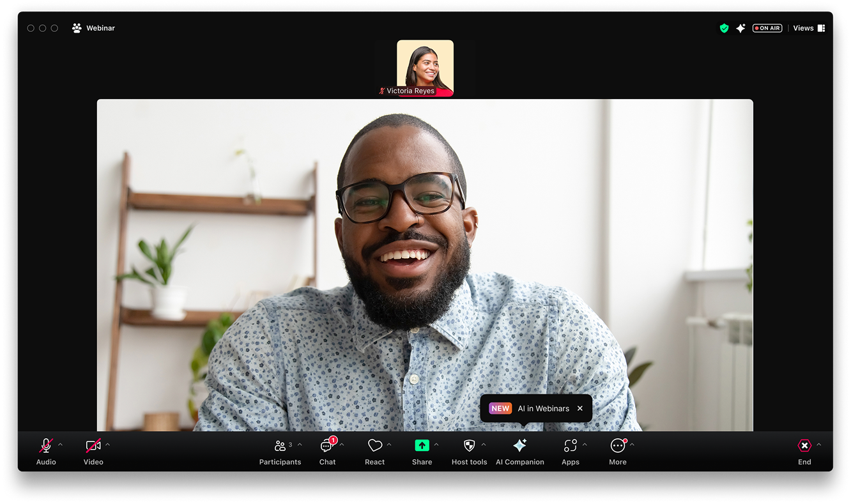This screenshot has width=851, height=504.
Task: Expand audio options chevron
Action: pos(61,445)
